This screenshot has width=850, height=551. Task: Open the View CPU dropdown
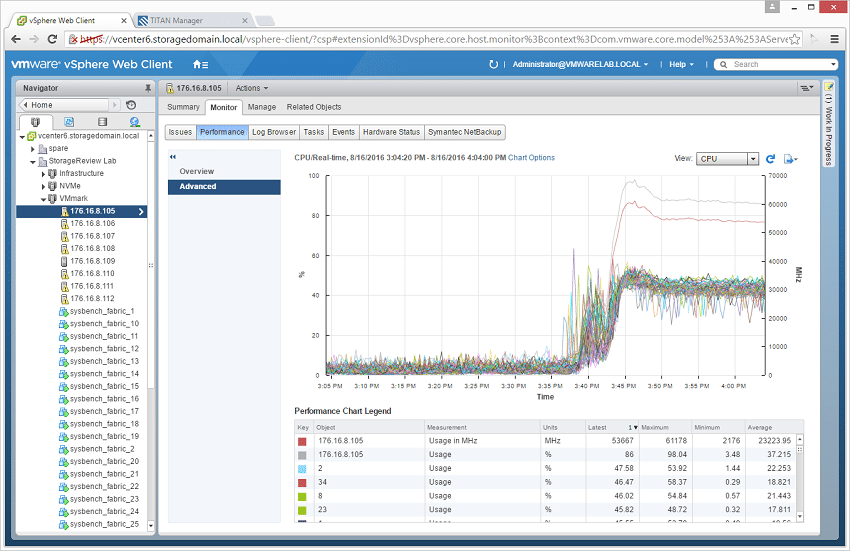752,159
